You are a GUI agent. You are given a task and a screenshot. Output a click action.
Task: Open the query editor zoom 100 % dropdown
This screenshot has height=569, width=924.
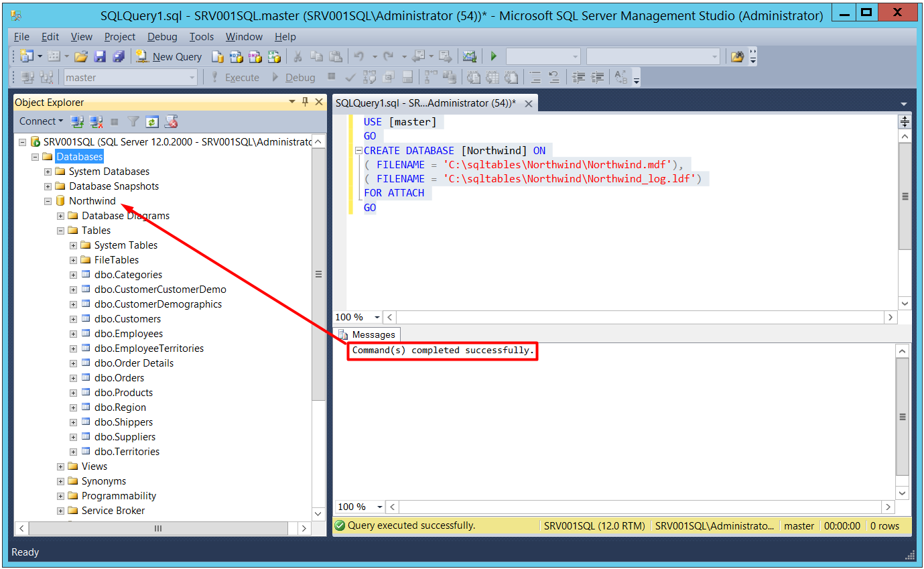pyautogui.click(x=377, y=317)
